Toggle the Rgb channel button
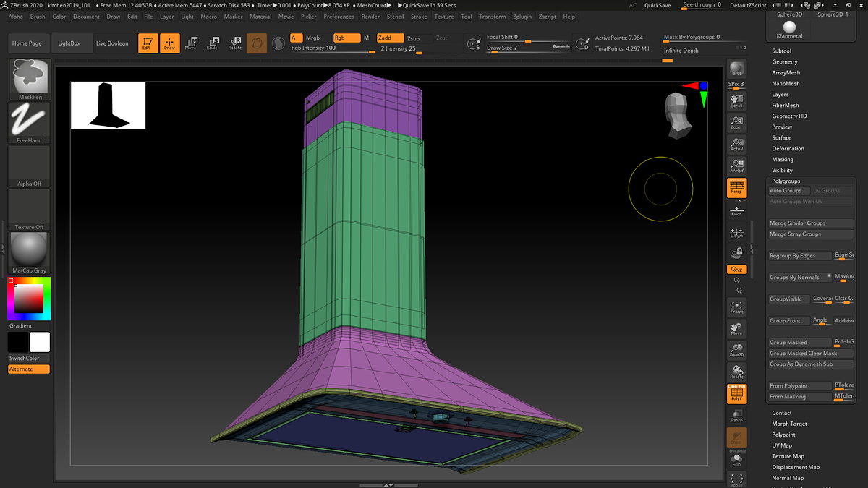This screenshot has width=868, height=488. click(346, 38)
